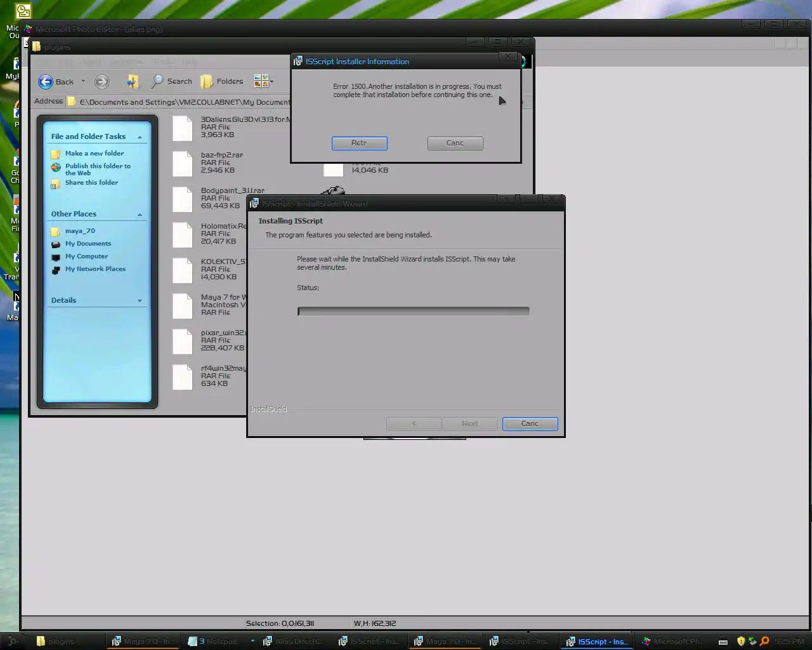Click ISScript Installer Information title icon
Viewport: 812px width, 650px height.
click(298, 62)
